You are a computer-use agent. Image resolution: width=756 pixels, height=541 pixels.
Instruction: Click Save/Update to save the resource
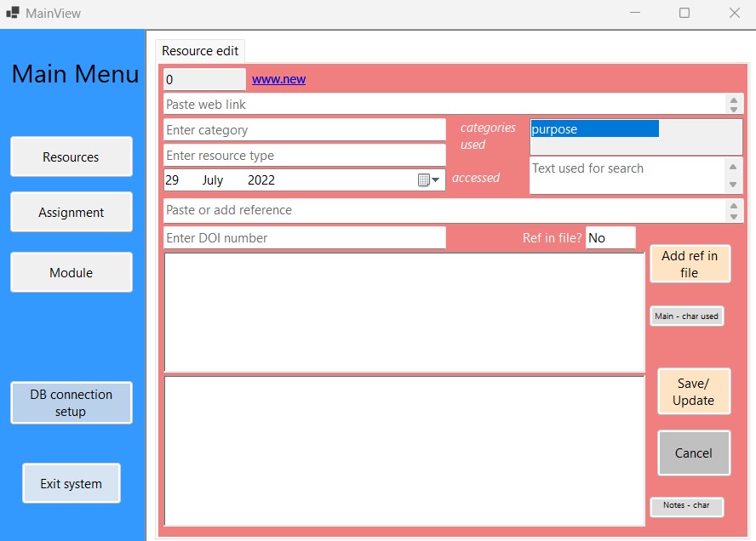694,391
